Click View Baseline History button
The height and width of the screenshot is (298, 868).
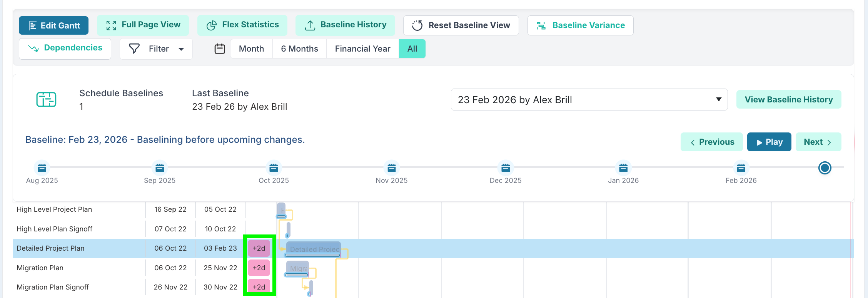(x=788, y=100)
